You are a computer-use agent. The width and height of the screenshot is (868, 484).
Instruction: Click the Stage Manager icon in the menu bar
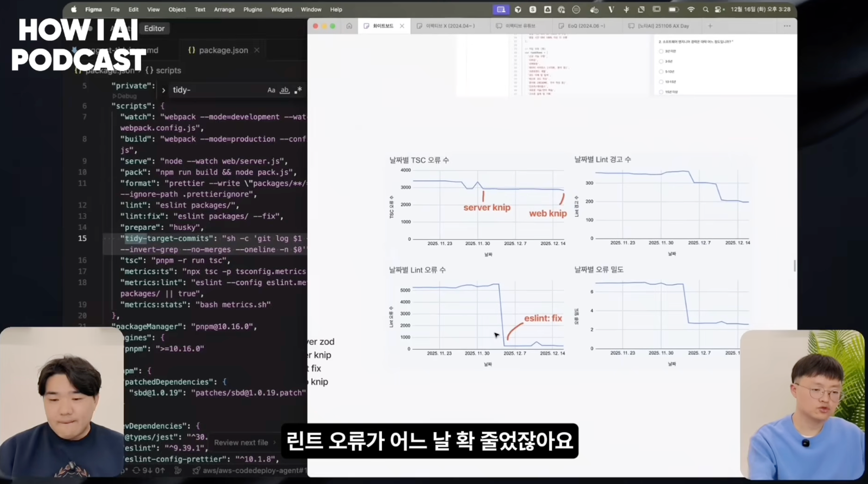[656, 9]
